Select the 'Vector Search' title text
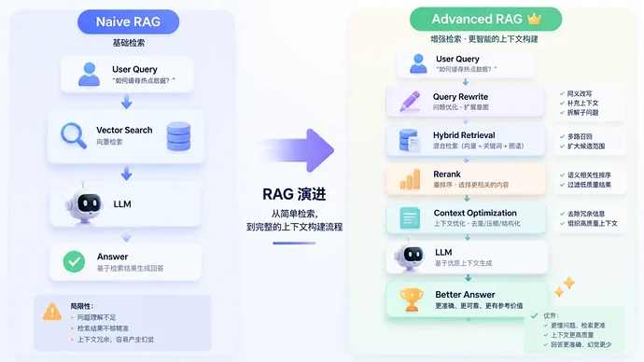 coord(124,130)
